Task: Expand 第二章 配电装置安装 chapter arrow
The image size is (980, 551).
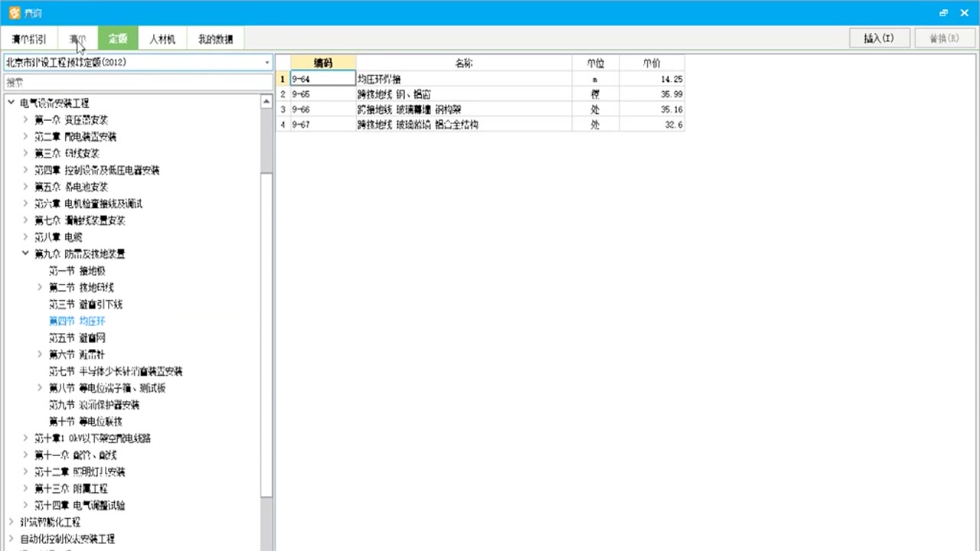Action: tap(25, 136)
